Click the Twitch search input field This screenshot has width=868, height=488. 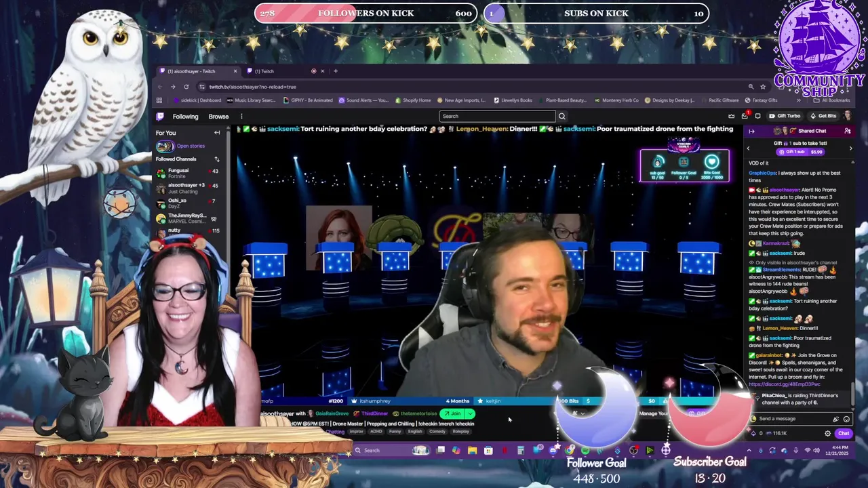coord(497,117)
